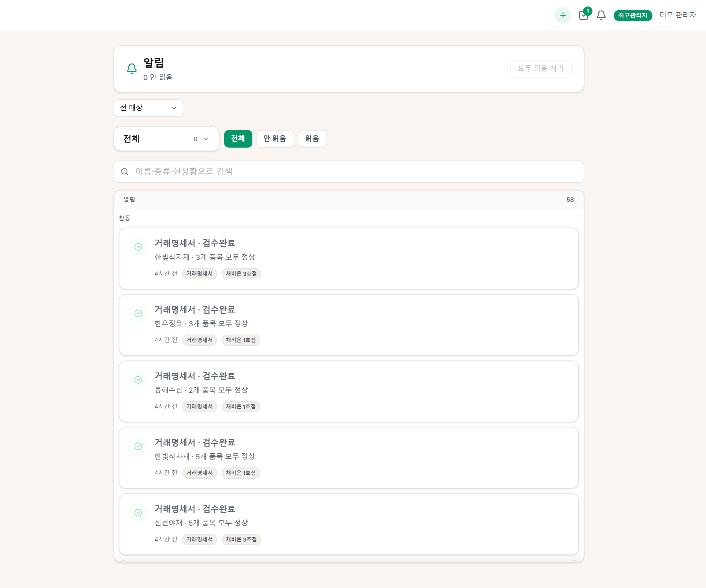This screenshot has height=588, width=706.
Task: Click check icon of 한빛식자재 5개 품목 notification
Action: (x=138, y=446)
